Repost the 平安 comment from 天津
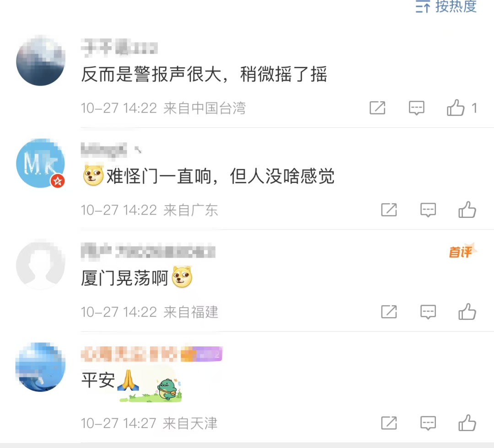The width and height of the screenshot is (494, 448). [389, 423]
